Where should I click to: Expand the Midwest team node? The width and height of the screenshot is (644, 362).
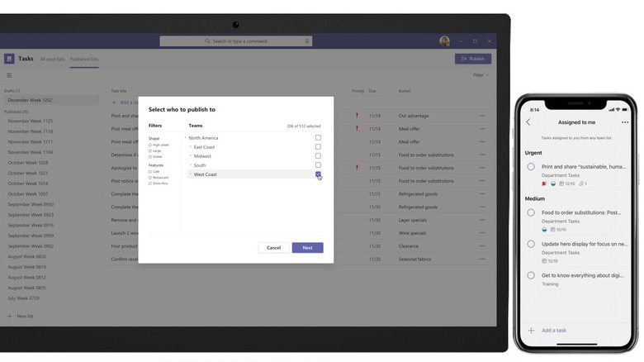191,156
